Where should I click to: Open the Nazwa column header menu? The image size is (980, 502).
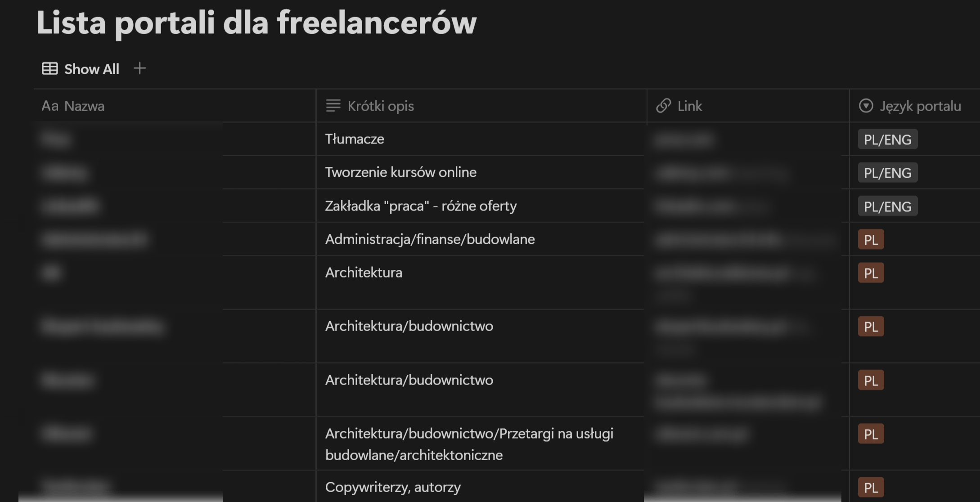point(85,106)
